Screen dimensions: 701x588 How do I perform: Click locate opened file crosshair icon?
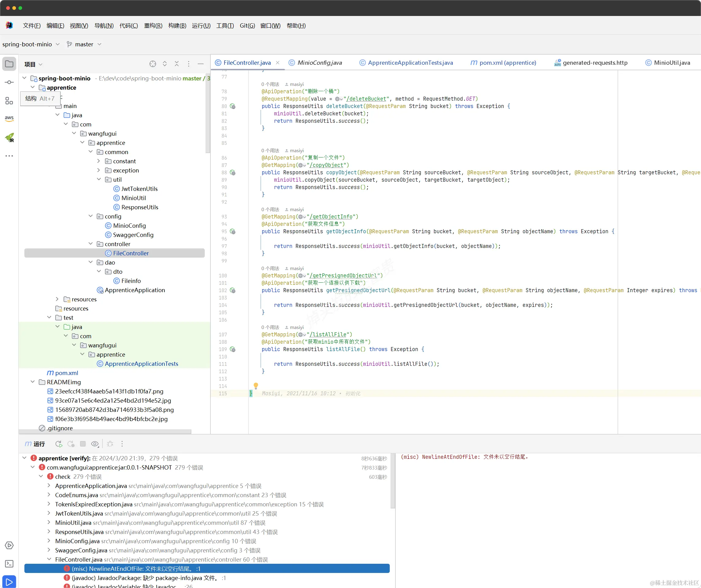(152, 64)
